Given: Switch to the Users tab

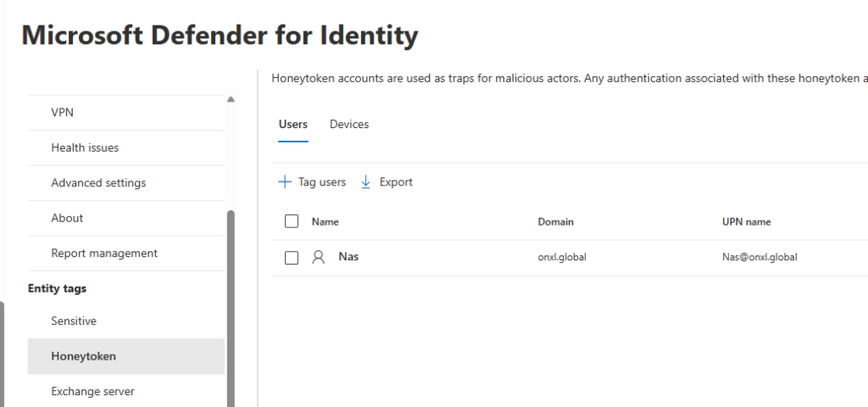Looking at the screenshot, I should (292, 124).
